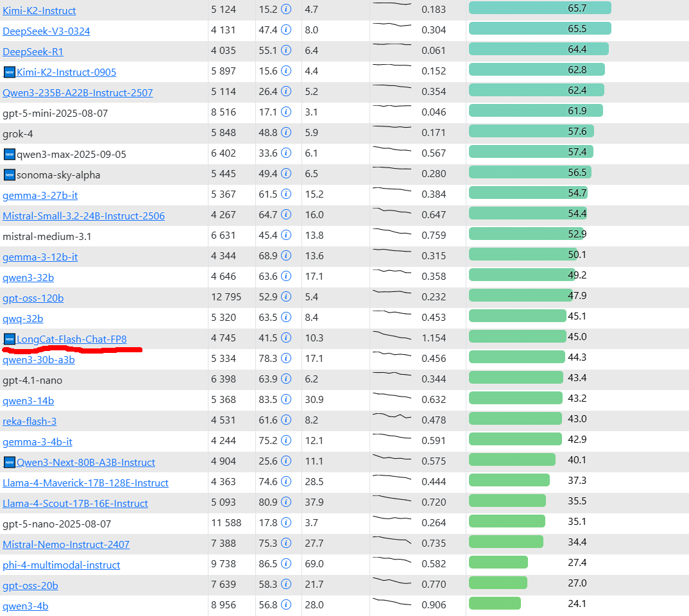This screenshot has height=616, width=689.
Task: Click the 69.0 value in the phi-4 row
Action: pos(314,564)
